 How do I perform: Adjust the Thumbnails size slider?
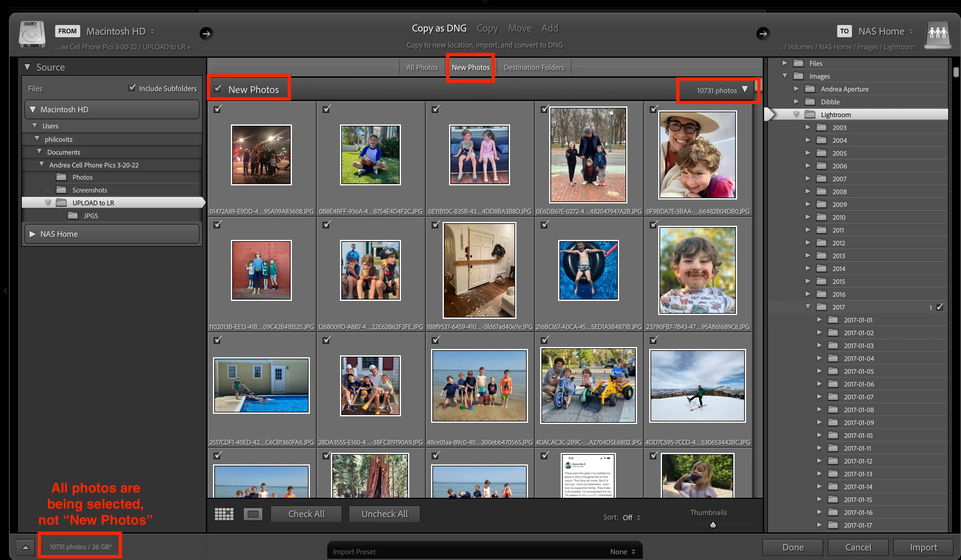[x=712, y=525]
